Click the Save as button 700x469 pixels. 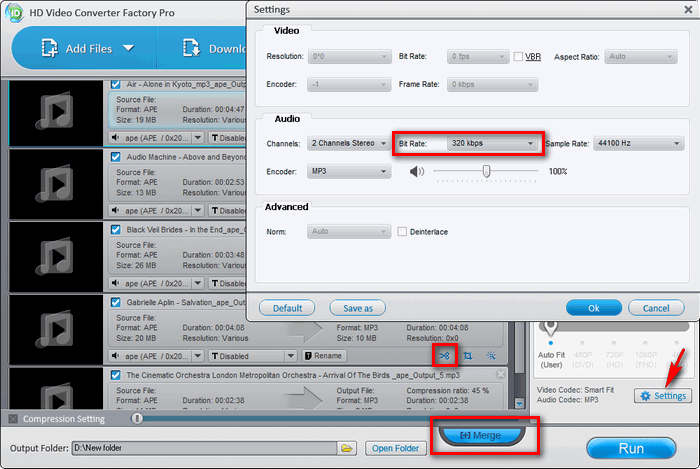358,308
